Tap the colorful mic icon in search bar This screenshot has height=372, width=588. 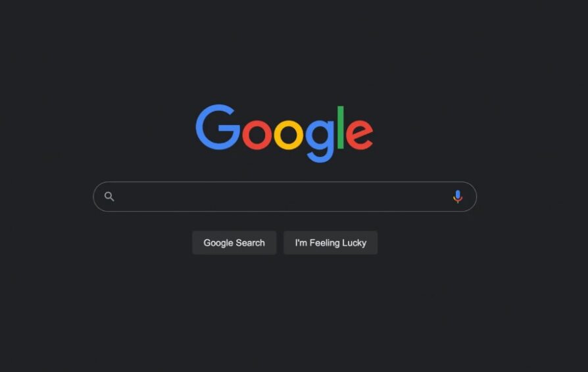[458, 197]
